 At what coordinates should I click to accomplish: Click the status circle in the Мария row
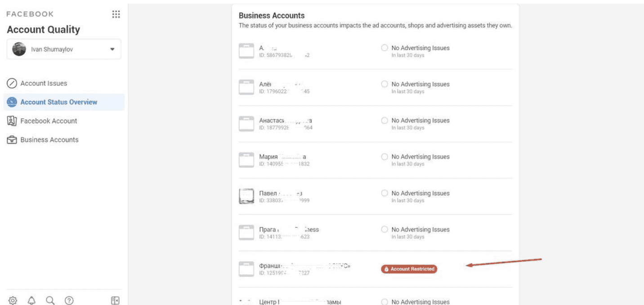(385, 157)
